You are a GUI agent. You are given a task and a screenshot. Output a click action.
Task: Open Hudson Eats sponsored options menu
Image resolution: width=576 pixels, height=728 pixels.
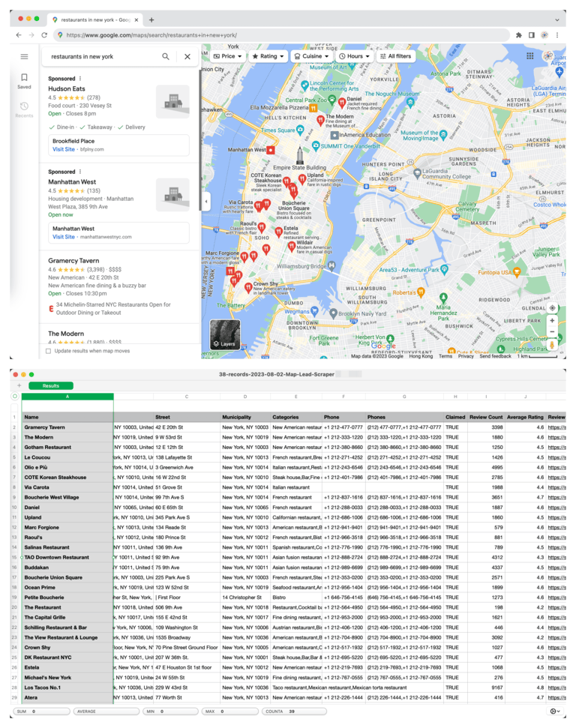point(80,79)
